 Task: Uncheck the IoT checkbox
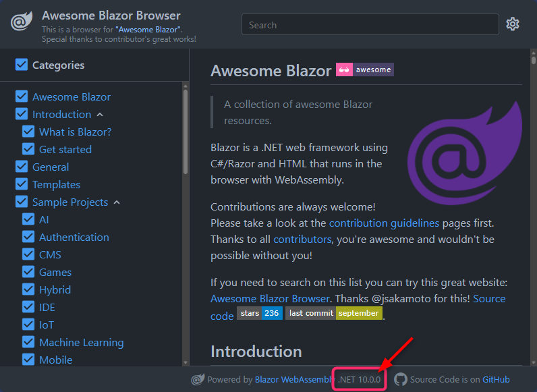pos(28,324)
